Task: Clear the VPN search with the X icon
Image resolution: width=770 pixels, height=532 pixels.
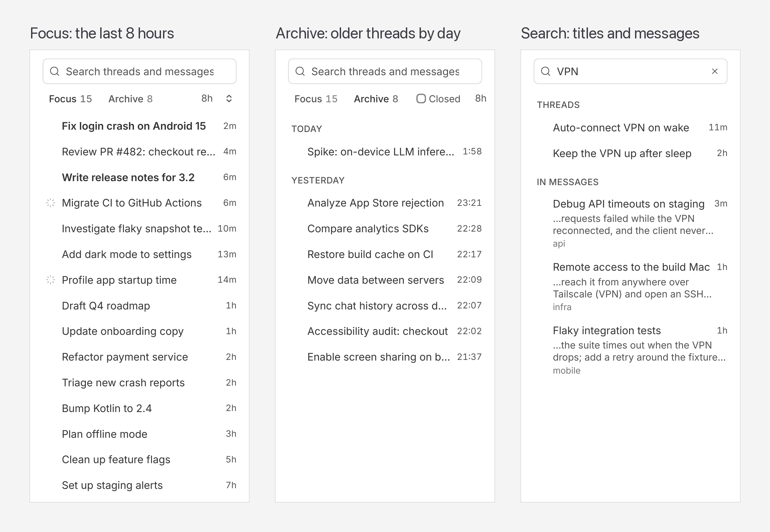Action: [x=715, y=71]
